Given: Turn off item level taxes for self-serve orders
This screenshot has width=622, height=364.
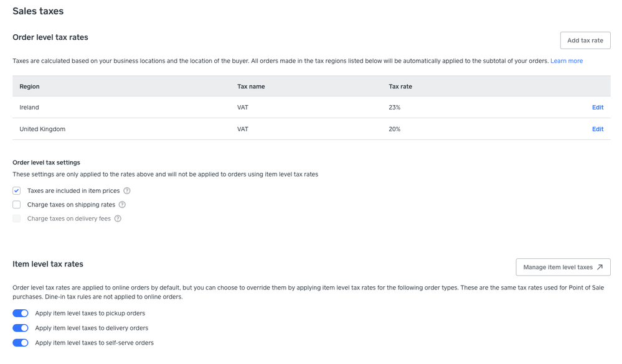Looking at the screenshot, I should coord(21,343).
